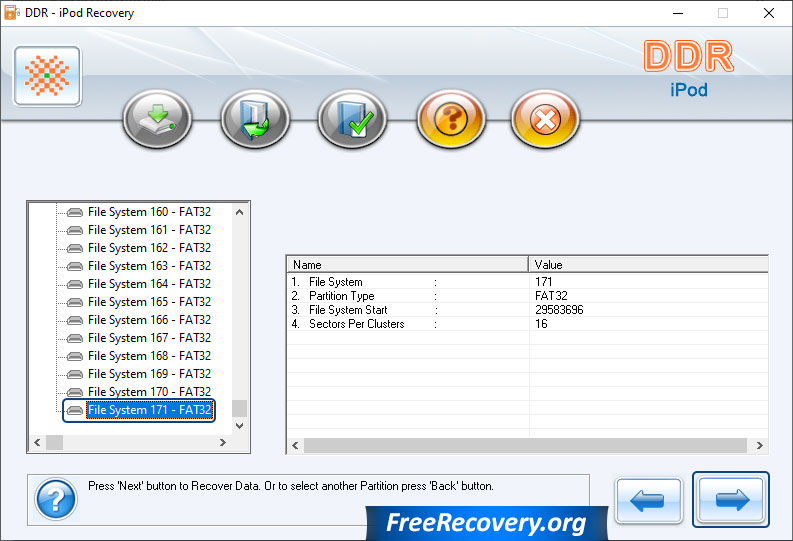Click drive icon beside File System 166
The image size is (793, 541).
pyautogui.click(x=75, y=321)
